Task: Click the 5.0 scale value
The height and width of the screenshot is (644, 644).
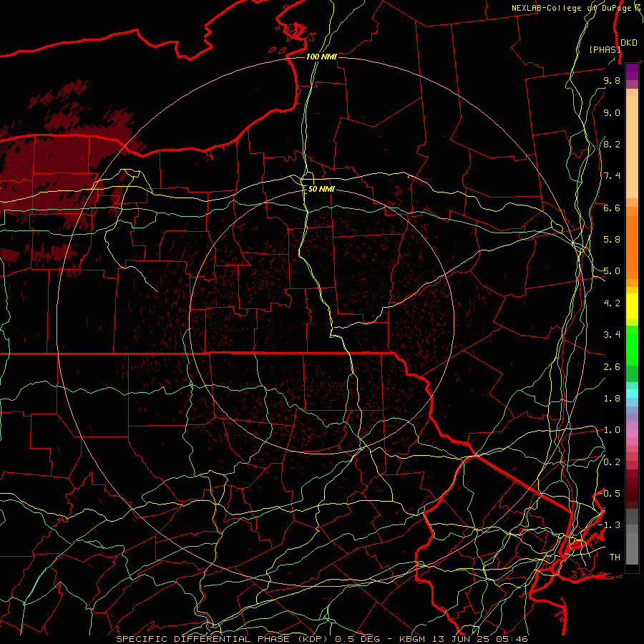Action: [612, 271]
